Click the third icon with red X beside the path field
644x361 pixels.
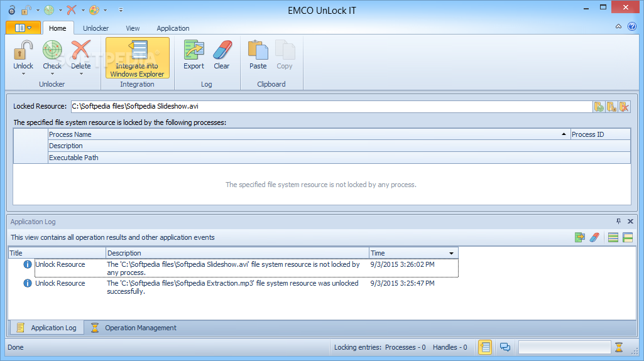(625, 107)
